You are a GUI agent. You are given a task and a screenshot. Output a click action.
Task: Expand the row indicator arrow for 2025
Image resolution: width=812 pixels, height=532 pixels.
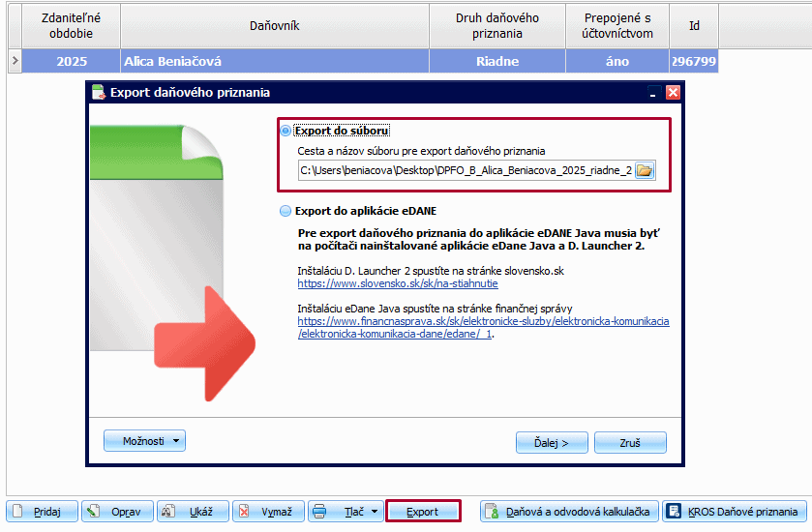[14, 61]
